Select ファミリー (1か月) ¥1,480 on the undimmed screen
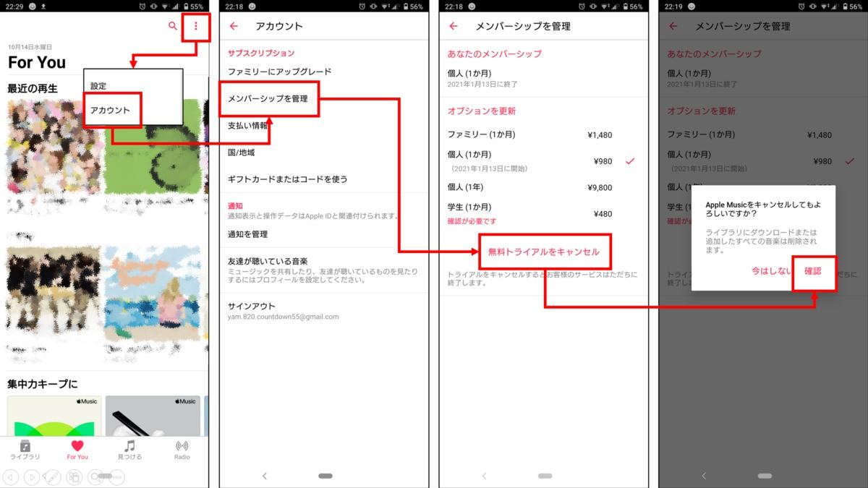Viewport: 868px width, 488px height. point(540,134)
